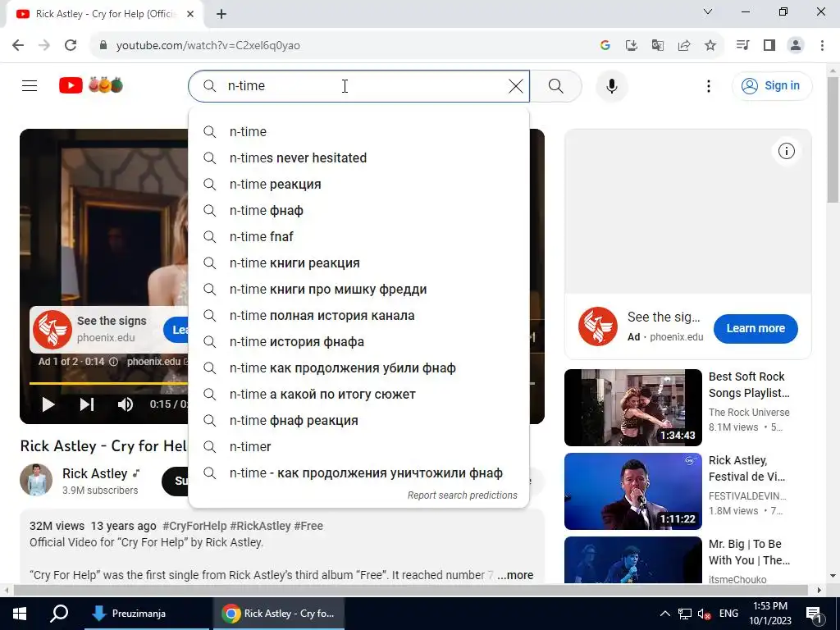Show hidden system tray icons
The height and width of the screenshot is (630, 840).
664,614
